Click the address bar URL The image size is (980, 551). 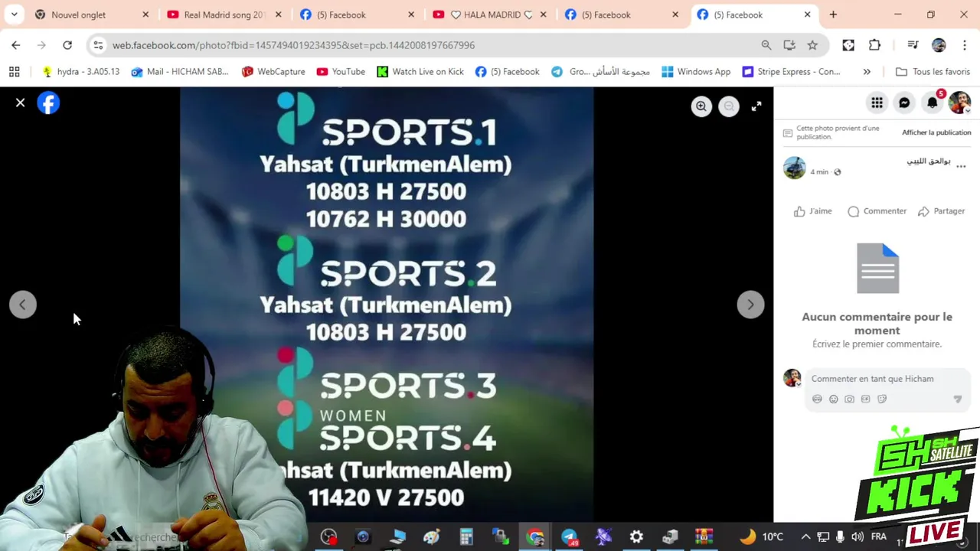click(x=293, y=45)
